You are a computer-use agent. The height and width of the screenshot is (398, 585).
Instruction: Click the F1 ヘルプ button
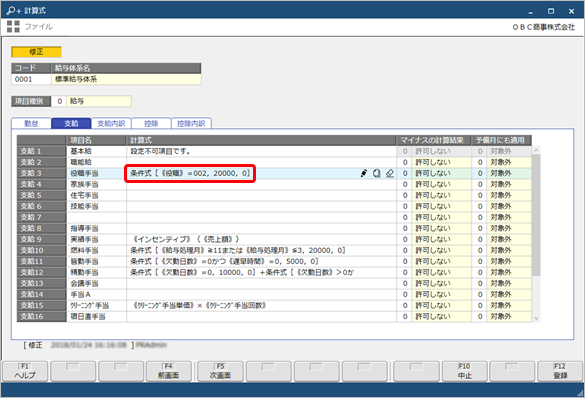coord(25,371)
